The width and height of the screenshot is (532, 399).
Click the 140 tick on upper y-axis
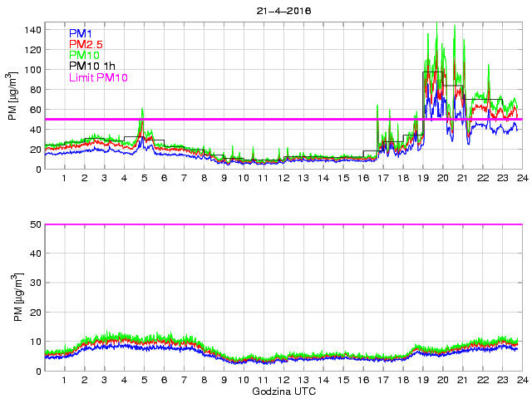32,30
